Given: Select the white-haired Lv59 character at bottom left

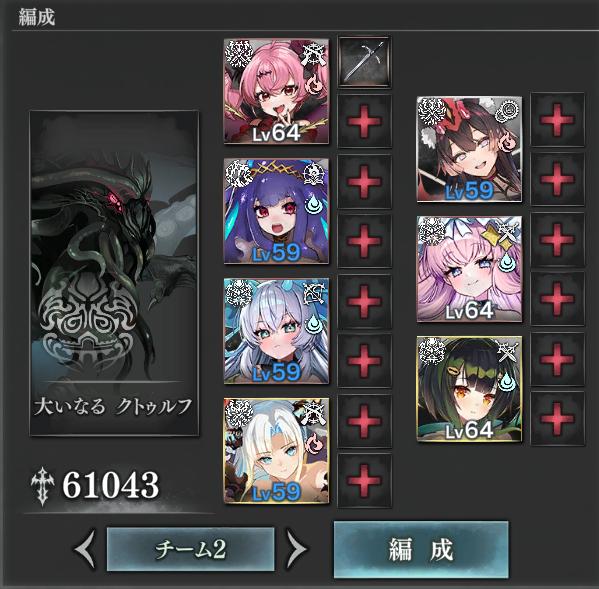Looking at the screenshot, I should 276,451.
